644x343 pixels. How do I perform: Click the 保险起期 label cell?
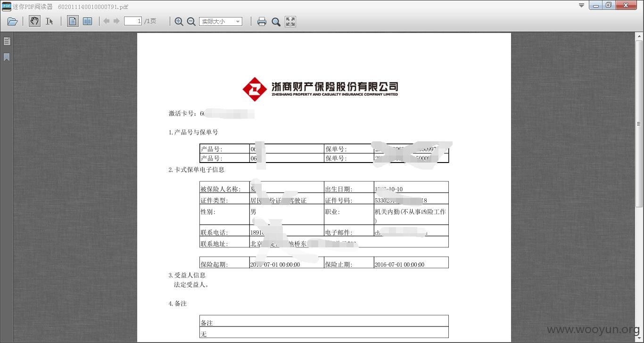[224, 262]
